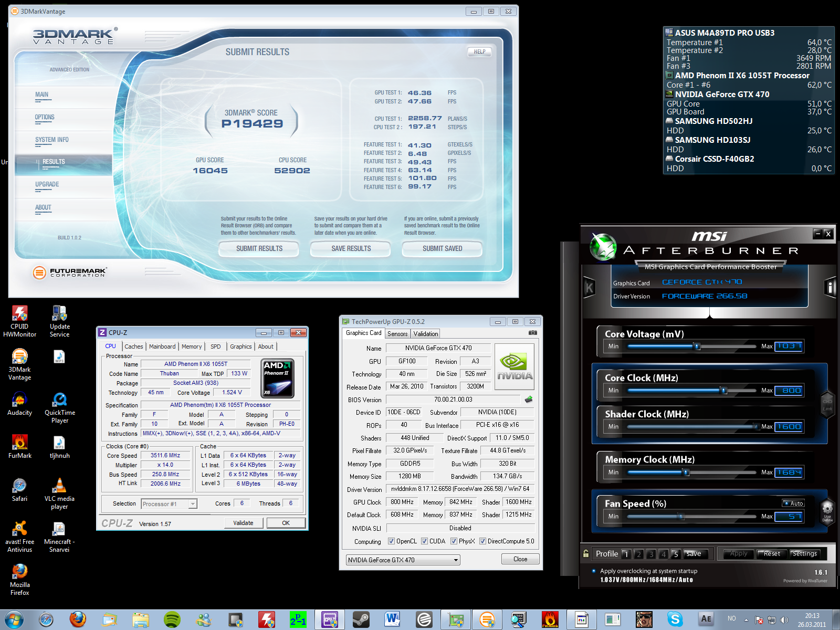The width and height of the screenshot is (840, 630).
Task: Toggle the shader clock Link button
Action: pyautogui.click(x=827, y=404)
